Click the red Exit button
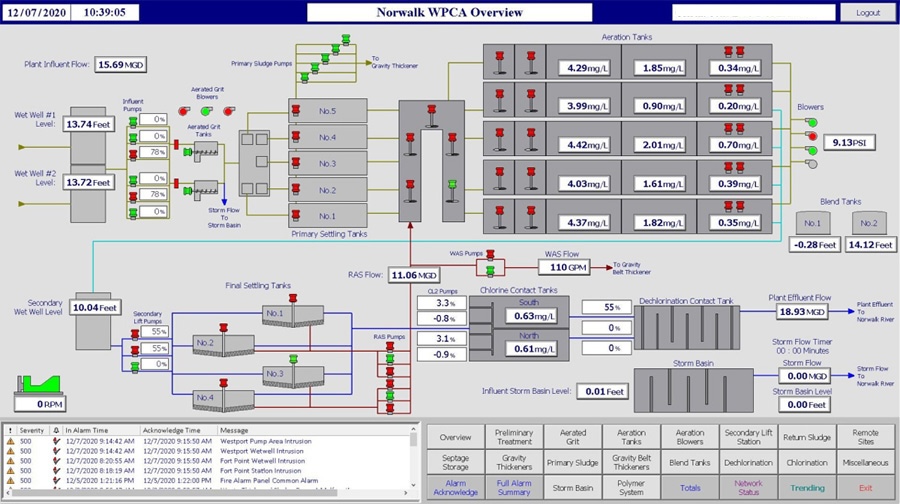900x504 pixels. (x=866, y=488)
